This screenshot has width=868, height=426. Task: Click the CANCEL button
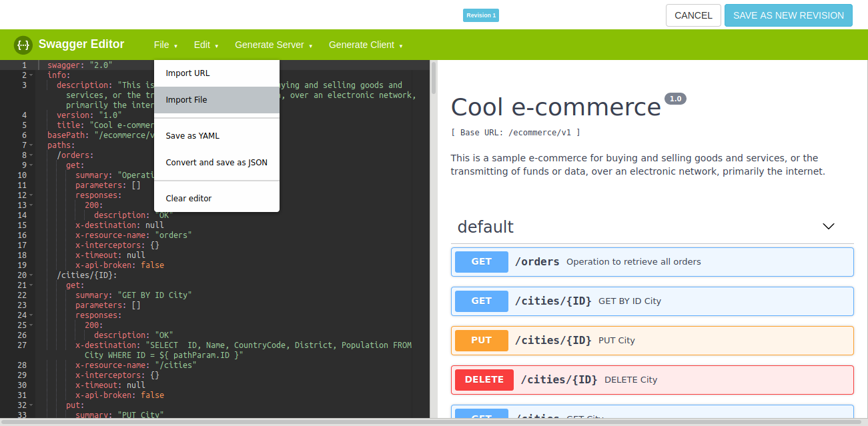[693, 15]
